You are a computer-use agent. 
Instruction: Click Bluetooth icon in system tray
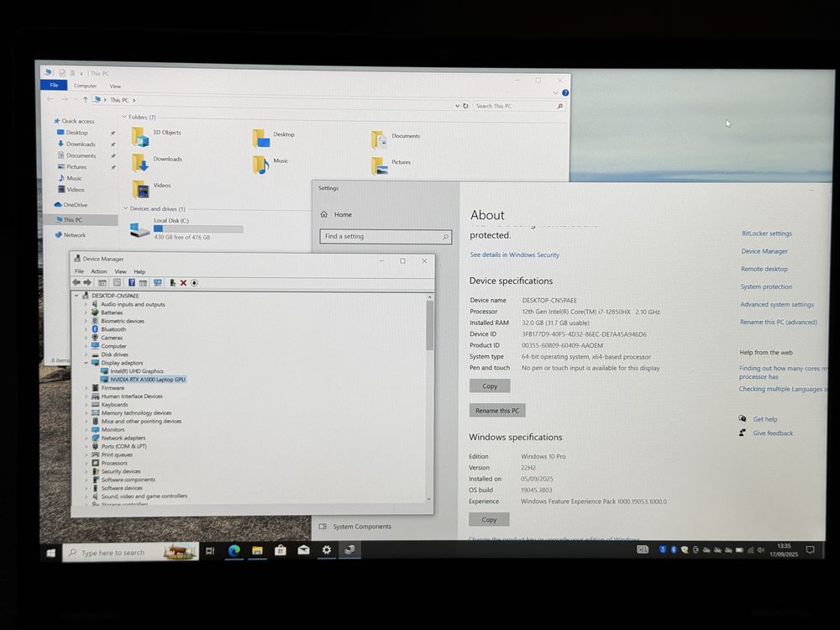674,549
